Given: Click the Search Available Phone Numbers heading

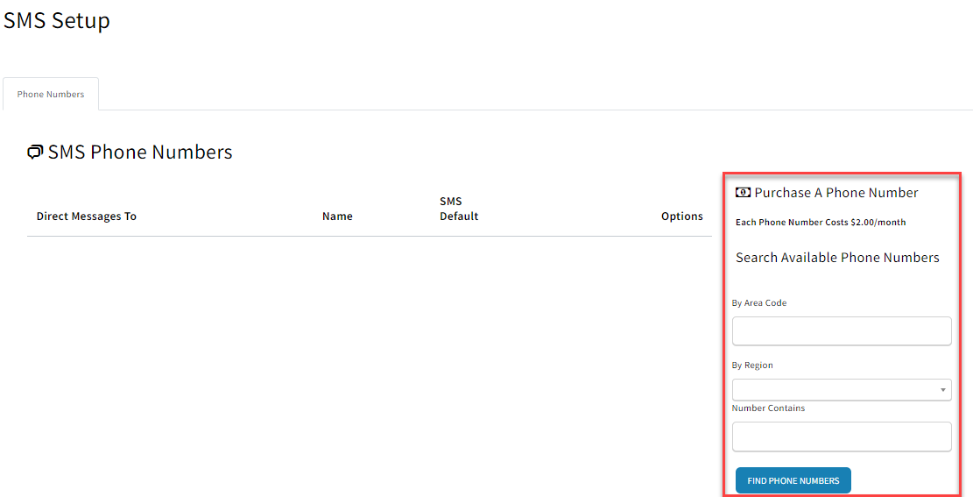Looking at the screenshot, I should [837, 258].
